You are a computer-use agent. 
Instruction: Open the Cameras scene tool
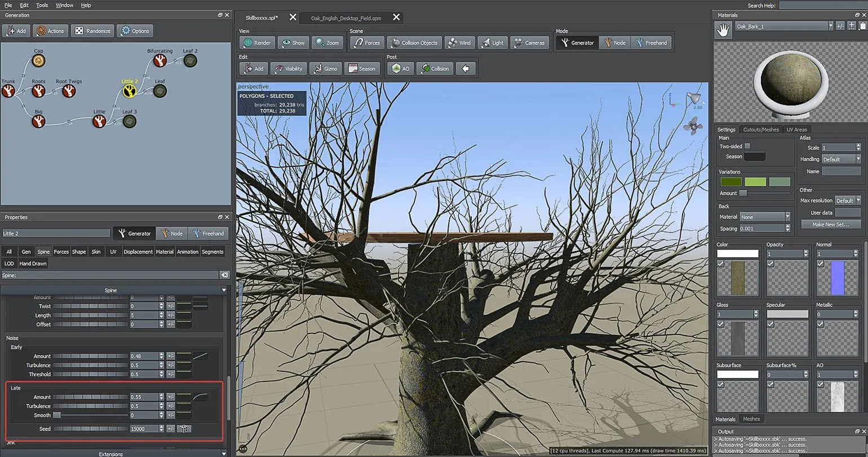pos(529,43)
